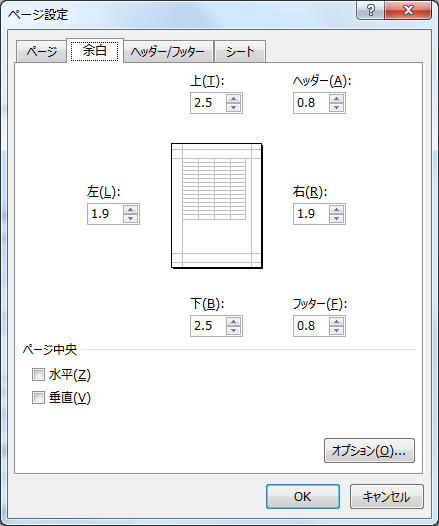The height and width of the screenshot is (526, 439).
Task: Decrease the フッター margin with down arrow
Action: click(336, 330)
